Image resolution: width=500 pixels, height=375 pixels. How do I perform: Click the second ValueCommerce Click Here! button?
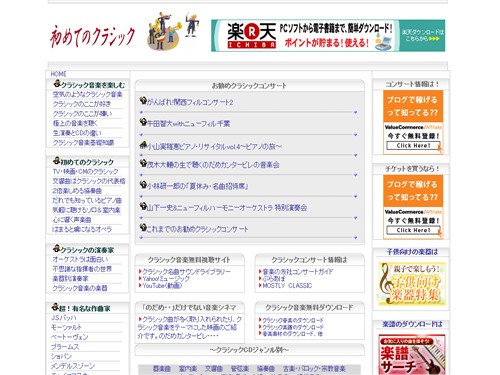pyautogui.click(x=413, y=230)
